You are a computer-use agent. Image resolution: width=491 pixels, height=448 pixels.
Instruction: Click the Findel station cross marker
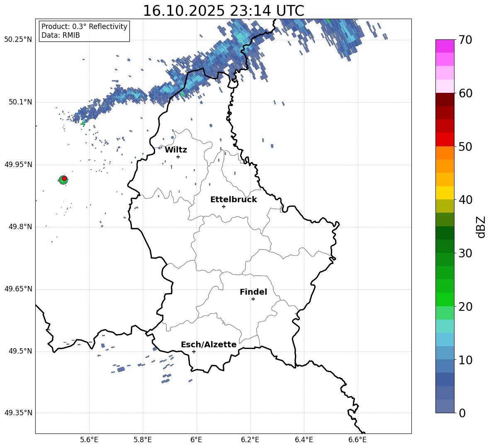(x=253, y=299)
